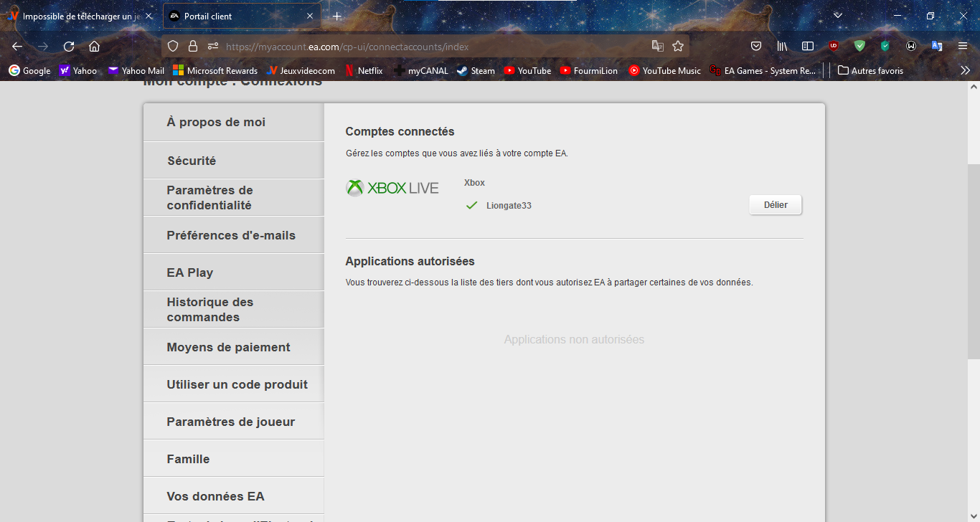Click the Xbox Live logo
This screenshot has width=980, height=522.
[x=392, y=188]
